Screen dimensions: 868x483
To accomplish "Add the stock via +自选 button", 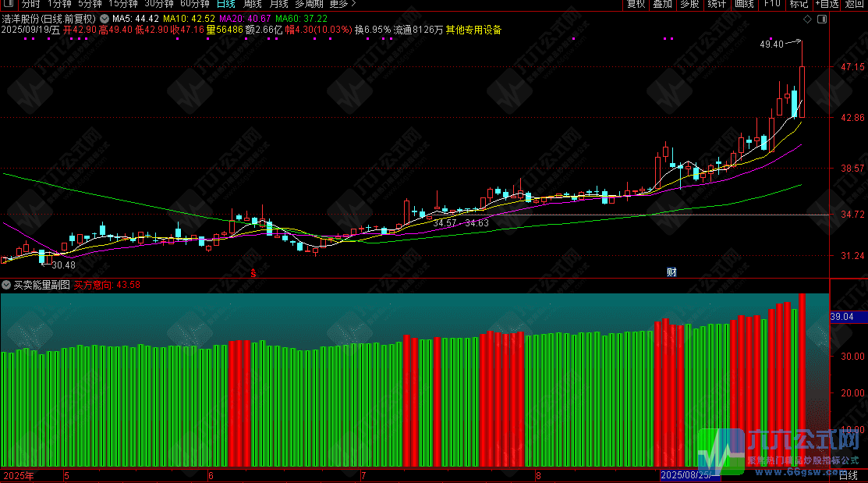I will coord(827,4).
